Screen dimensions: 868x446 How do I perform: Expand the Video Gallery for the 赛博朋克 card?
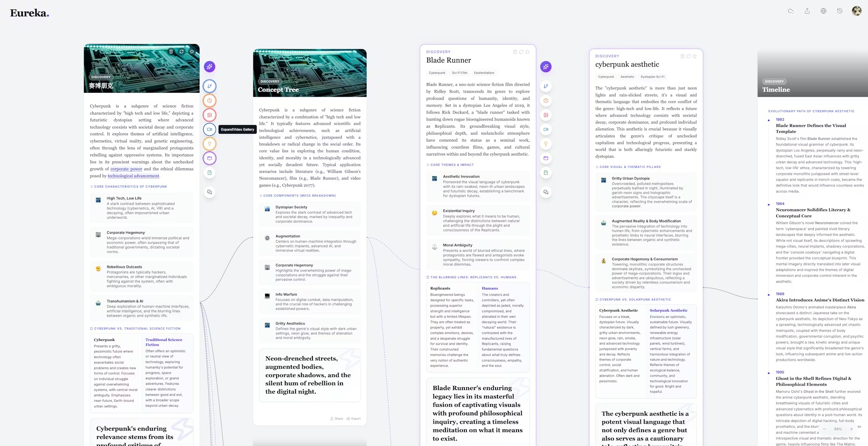(210, 129)
